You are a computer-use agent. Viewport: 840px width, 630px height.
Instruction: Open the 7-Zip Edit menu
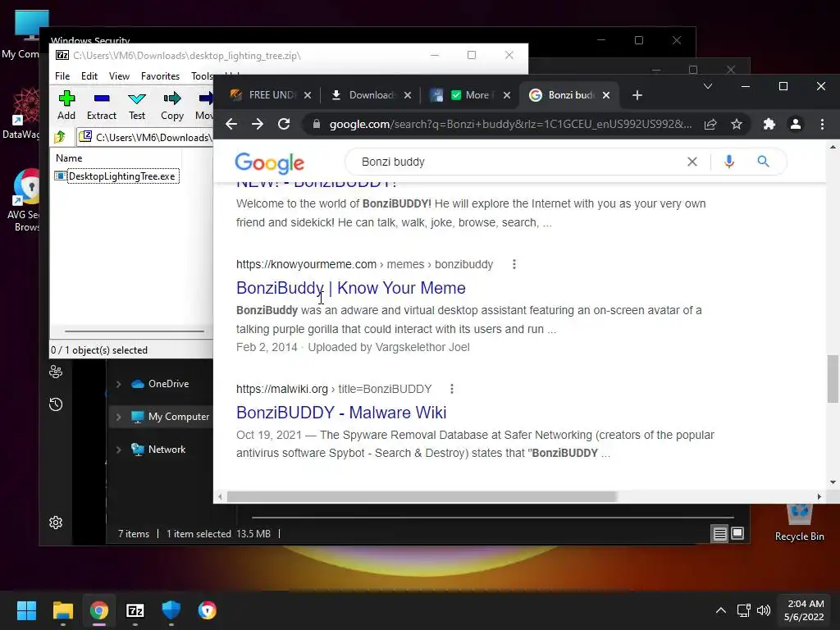(89, 76)
